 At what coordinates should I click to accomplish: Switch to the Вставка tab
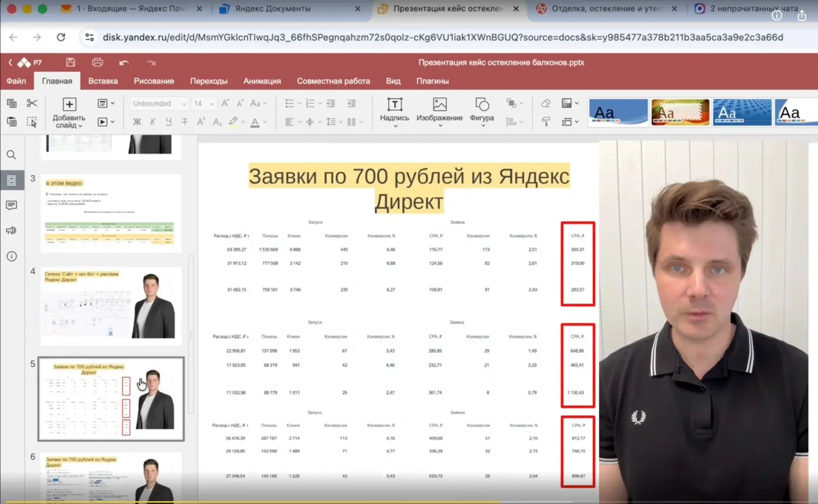pos(103,81)
